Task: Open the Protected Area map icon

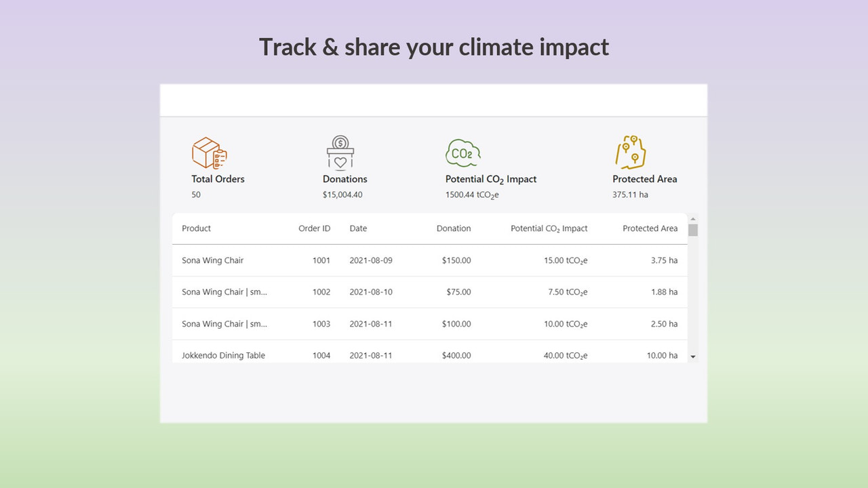Action: pos(631,150)
